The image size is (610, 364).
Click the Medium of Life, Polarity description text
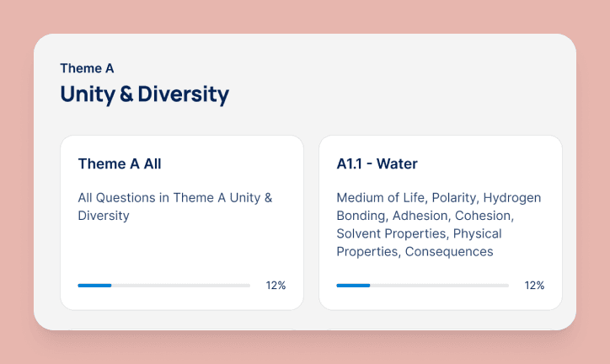[x=439, y=224]
